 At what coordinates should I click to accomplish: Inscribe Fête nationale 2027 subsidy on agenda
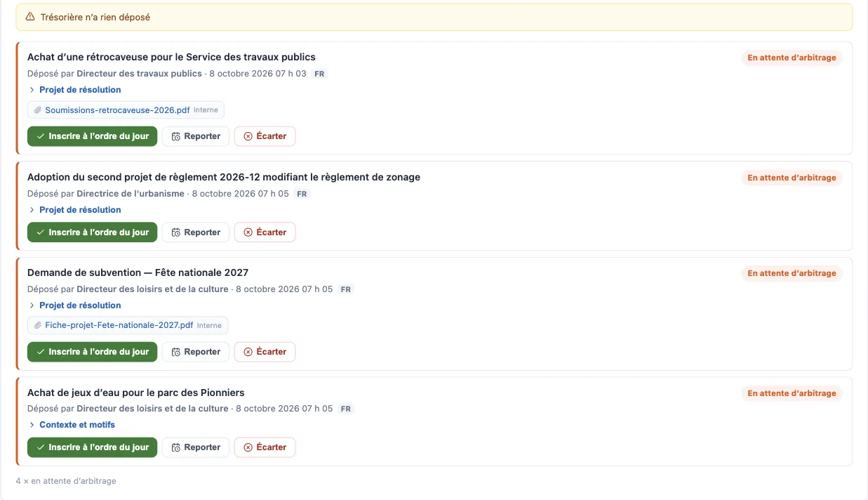pyautogui.click(x=93, y=352)
